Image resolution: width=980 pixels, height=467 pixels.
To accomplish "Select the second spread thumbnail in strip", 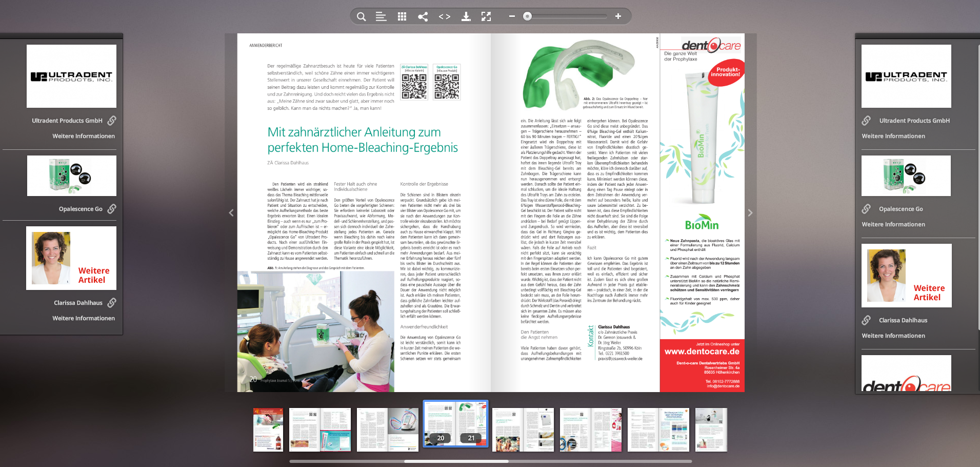I will tap(320, 430).
